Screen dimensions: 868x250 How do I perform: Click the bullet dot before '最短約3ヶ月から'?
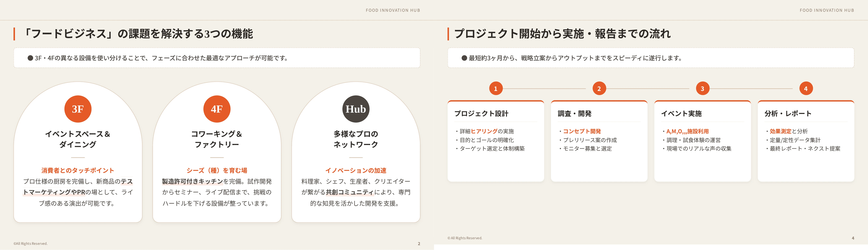click(464, 58)
